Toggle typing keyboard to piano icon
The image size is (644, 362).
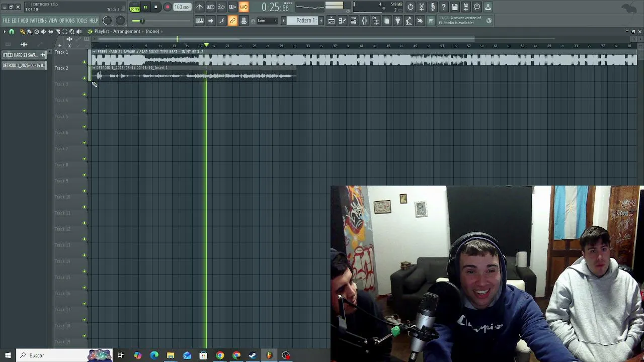point(200,21)
